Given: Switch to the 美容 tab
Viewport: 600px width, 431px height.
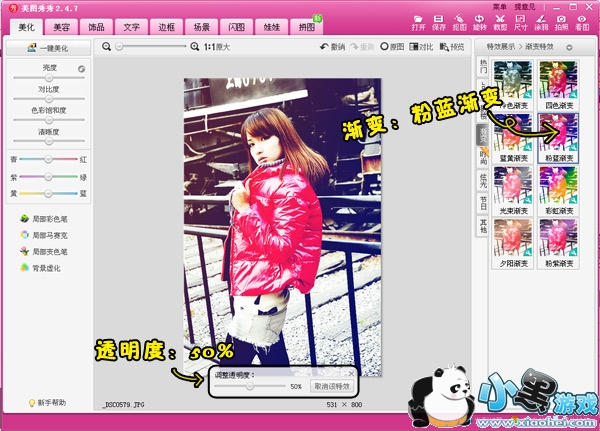Looking at the screenshot, I should click(x=61, y=27).
